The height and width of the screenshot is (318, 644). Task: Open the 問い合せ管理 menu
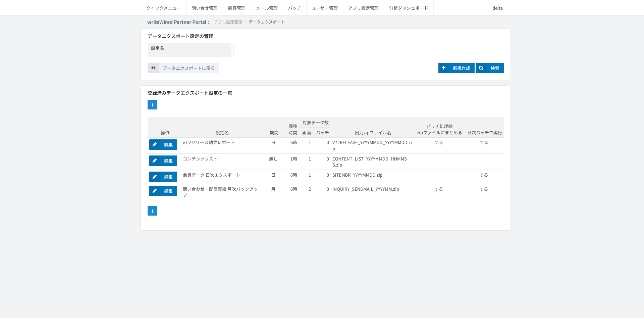click(x=205, y=8)
